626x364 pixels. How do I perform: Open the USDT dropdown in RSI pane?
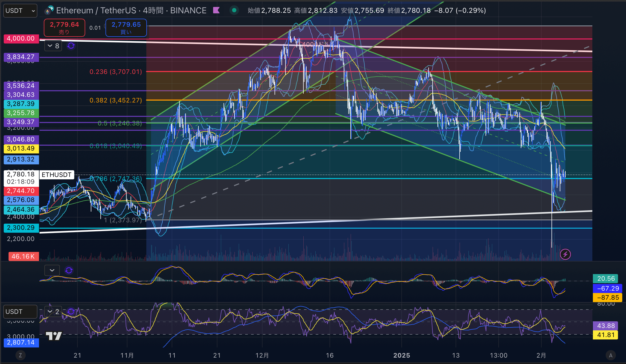[20, 312]
